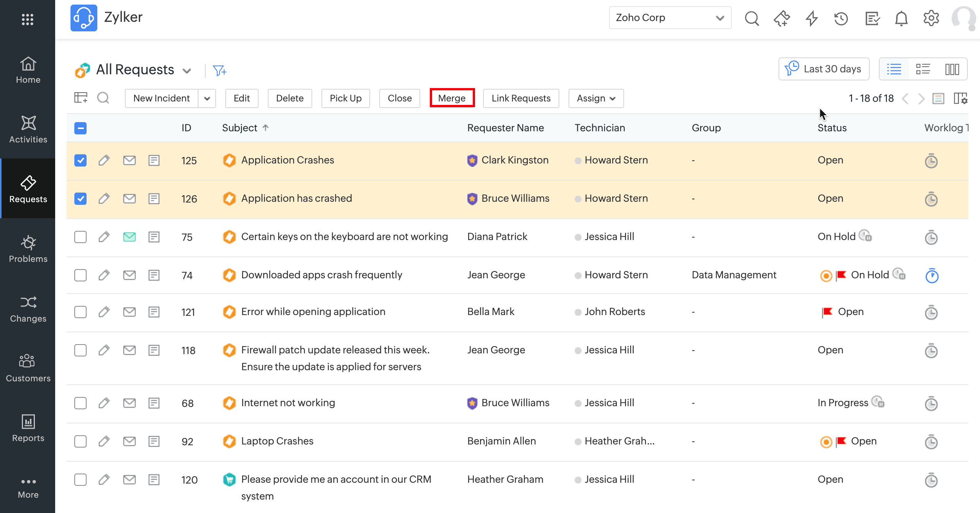Image resolution: width=980 pixels, height=513 pixels.
Task: Click the worklog timer for request 74
Action: (931, 276)
